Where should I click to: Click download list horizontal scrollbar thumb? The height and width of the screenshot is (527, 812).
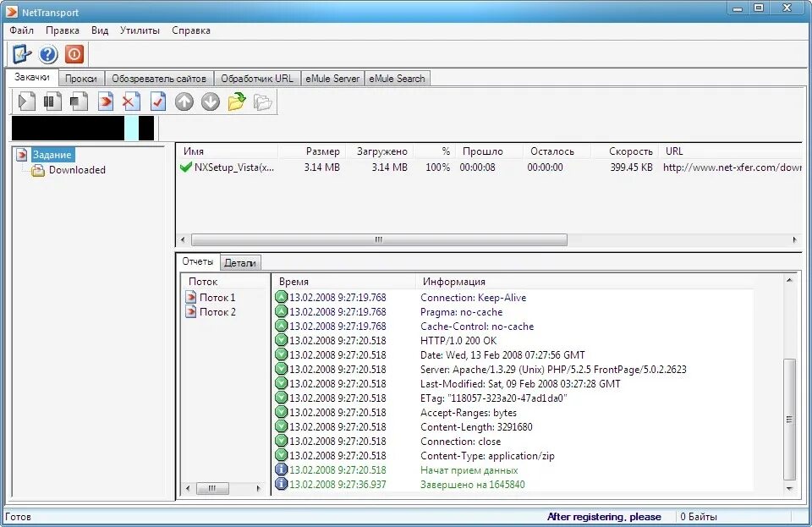[x=379, y=239]
